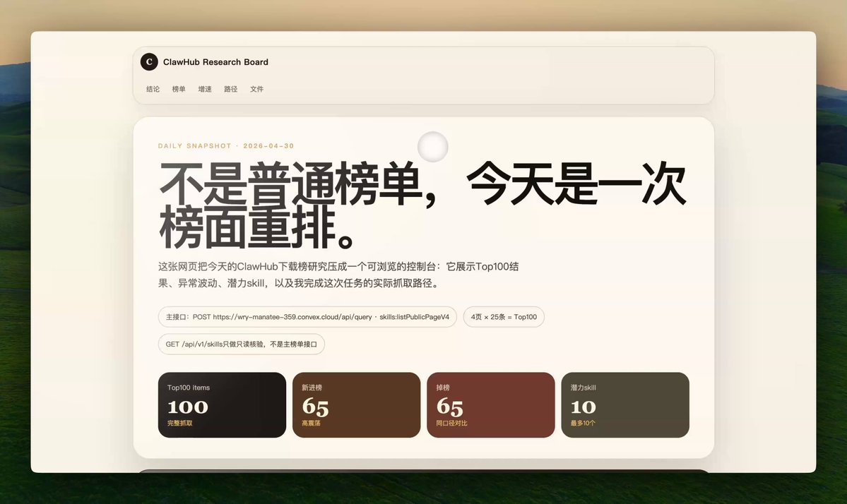This screenshot has height=504, width=847.
Task: Open the 结论 navigation item
Action: 153,89
